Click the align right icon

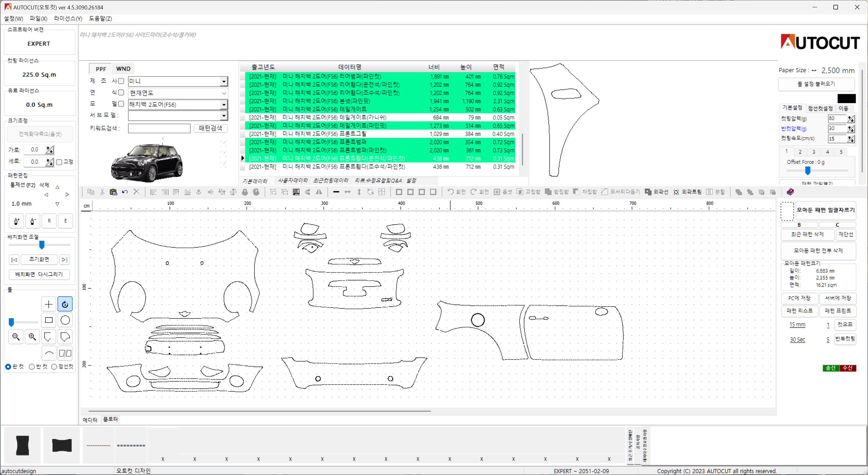pos(165,192)
